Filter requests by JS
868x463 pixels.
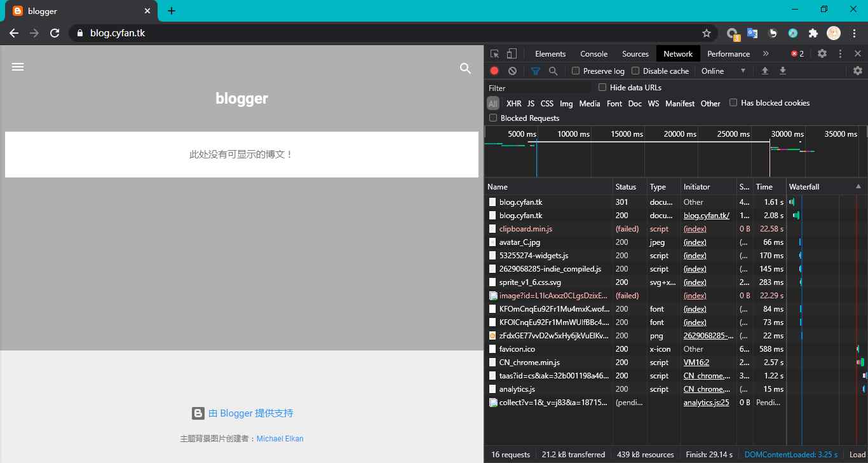point(531,103)
